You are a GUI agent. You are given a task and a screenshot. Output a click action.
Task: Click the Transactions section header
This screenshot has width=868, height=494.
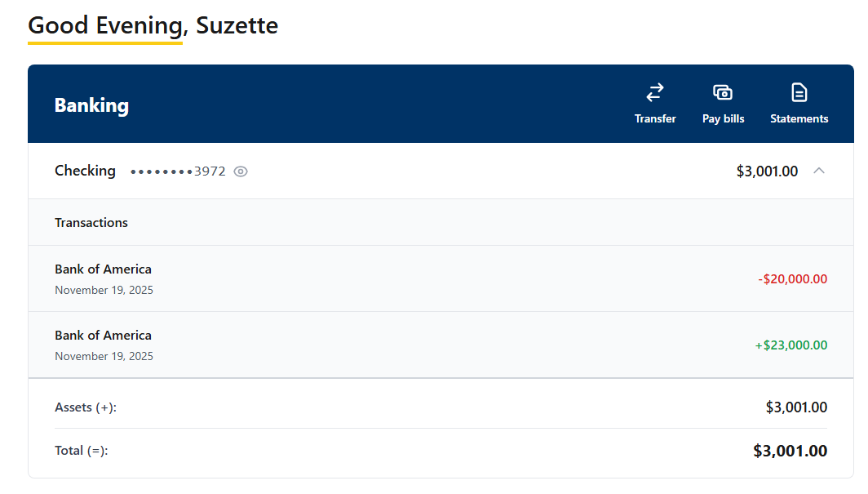click(x=91, y=222)
